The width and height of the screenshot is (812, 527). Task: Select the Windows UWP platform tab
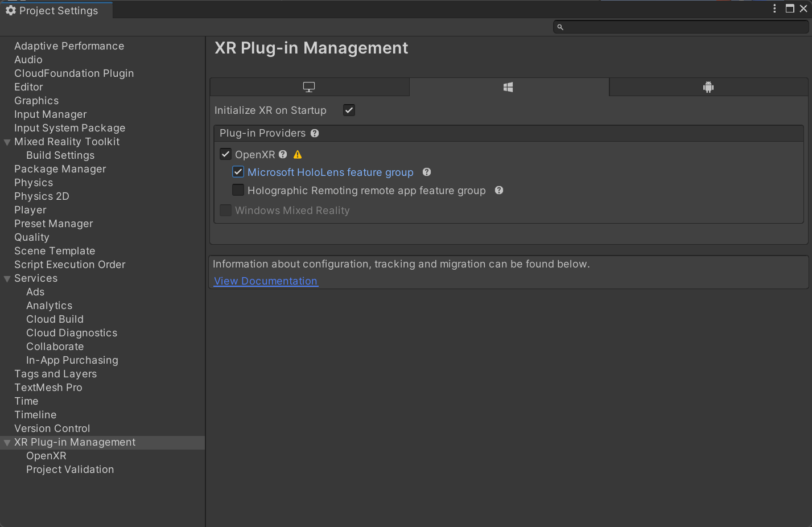point(509,87)
